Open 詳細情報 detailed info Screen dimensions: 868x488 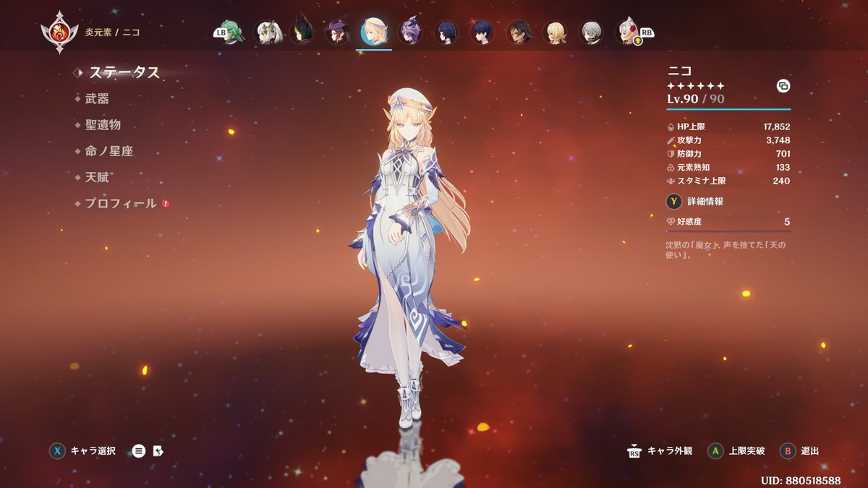[x=705, y=202]
